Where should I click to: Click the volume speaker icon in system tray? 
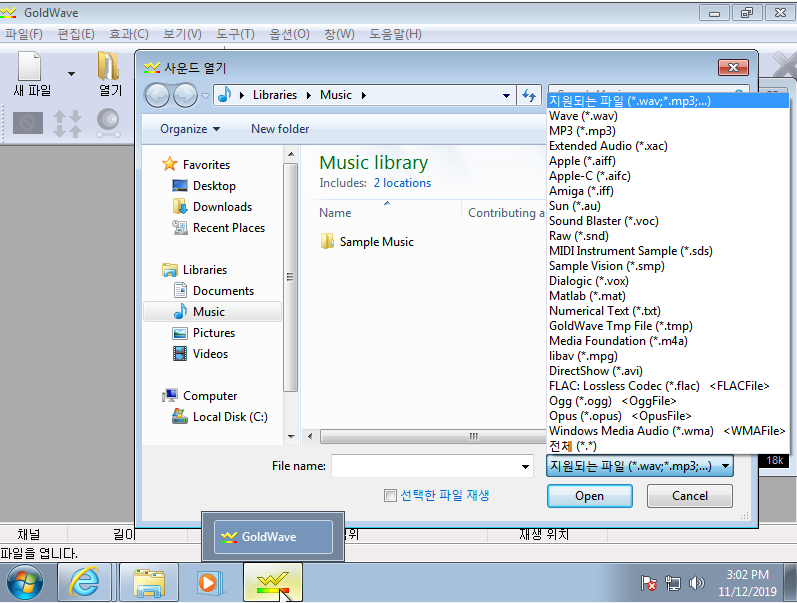pos(697,583)
